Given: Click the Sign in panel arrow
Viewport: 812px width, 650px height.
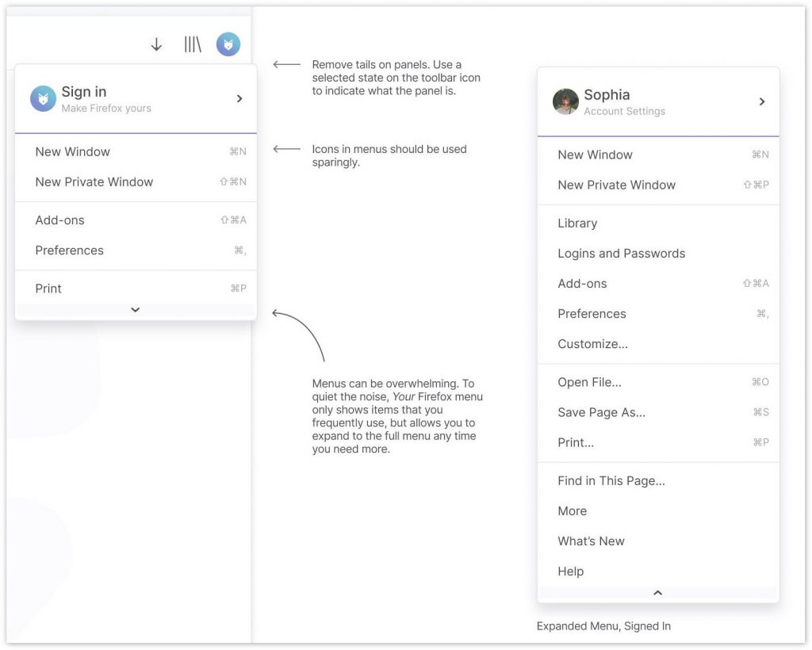Looking at the screenshot, I should 239,98.
